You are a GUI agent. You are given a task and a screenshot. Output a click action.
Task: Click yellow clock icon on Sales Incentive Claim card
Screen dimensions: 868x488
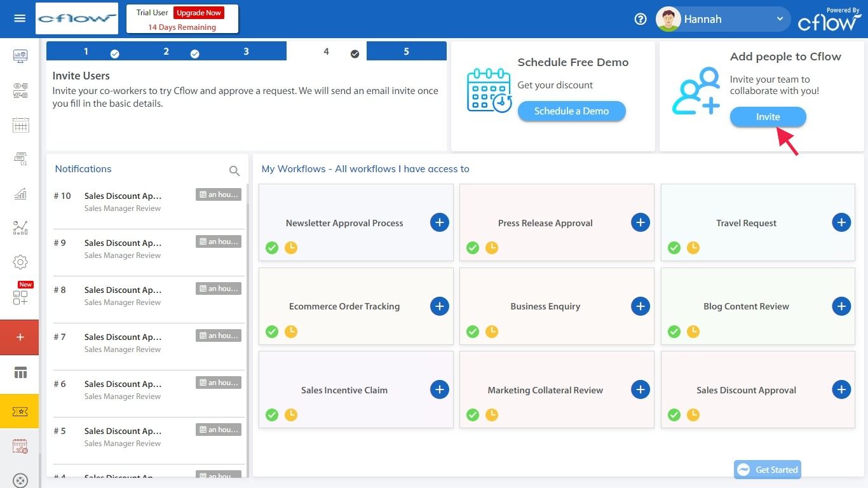pyautogui.click(x=291, y=415)
